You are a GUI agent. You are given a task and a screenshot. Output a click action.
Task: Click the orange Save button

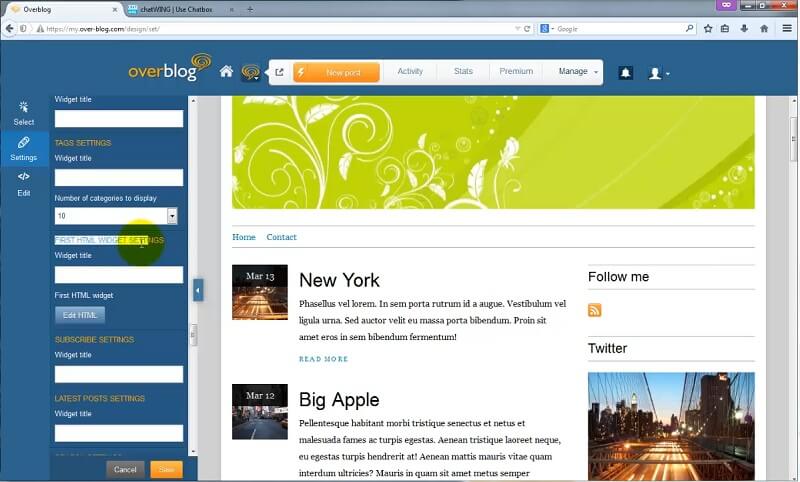tap(166, 469)
